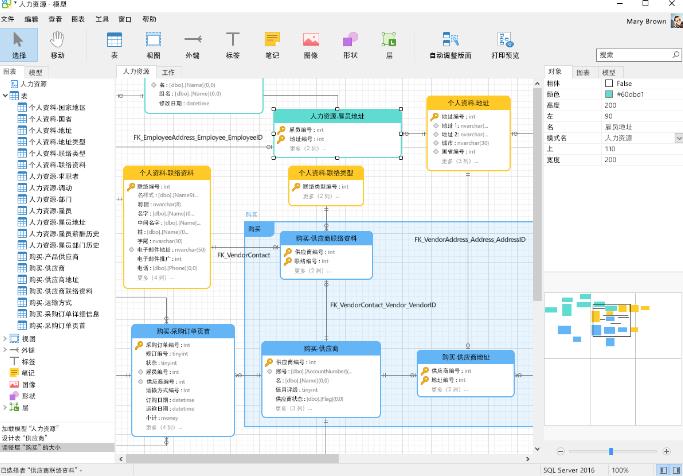Click FK_VendorContact_Vendor_VendorID relation label
The height and width of the screenshot is (476, 683).
pyautogui.click(x=383, y=305)
